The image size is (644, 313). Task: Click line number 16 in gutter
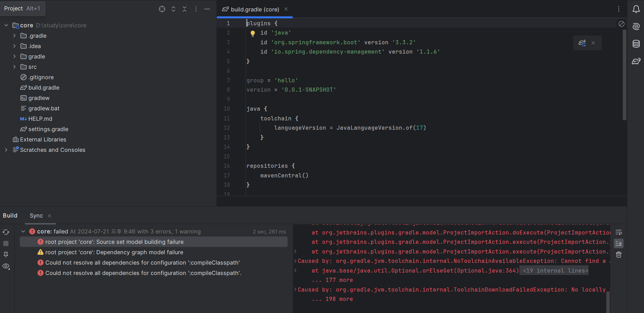(227, 166)
